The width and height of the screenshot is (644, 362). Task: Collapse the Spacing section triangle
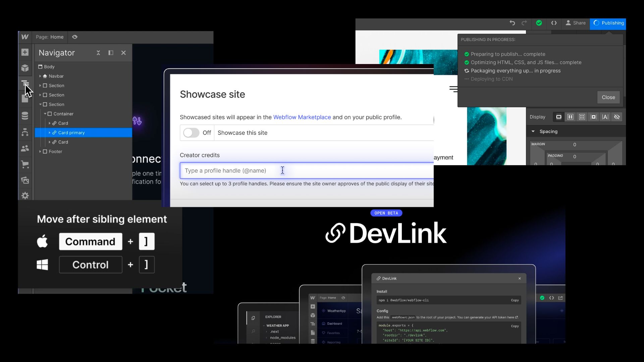pyautogui.click(x=533, y=131)
